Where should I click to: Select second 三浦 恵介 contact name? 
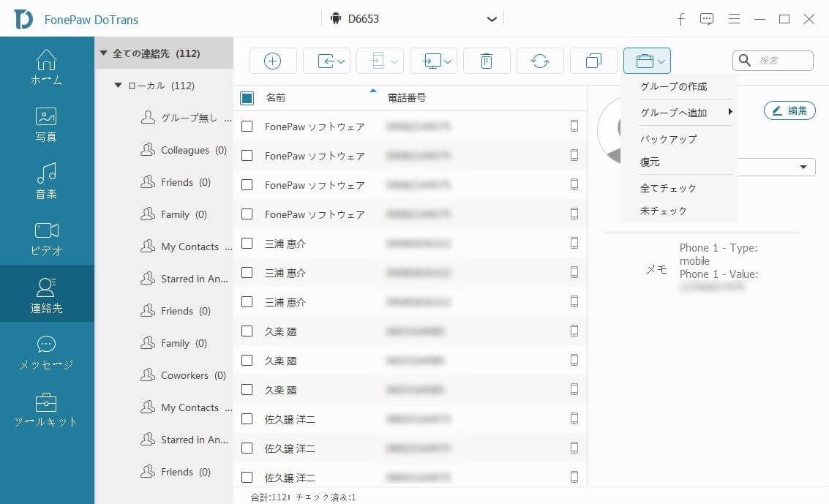[x=285, y=273]
